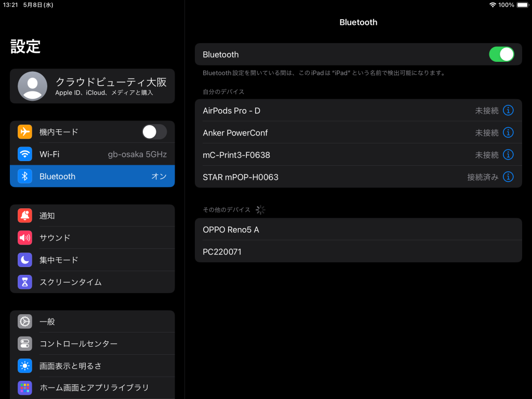Tap the sound speaker icon
This screenshot has width=532, height=399.
(x=25, y=238)
